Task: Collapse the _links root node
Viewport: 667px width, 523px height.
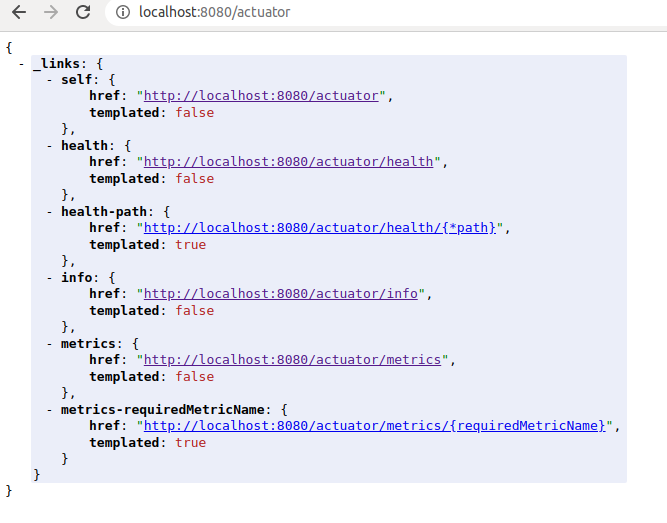Action: click(22, 64)
